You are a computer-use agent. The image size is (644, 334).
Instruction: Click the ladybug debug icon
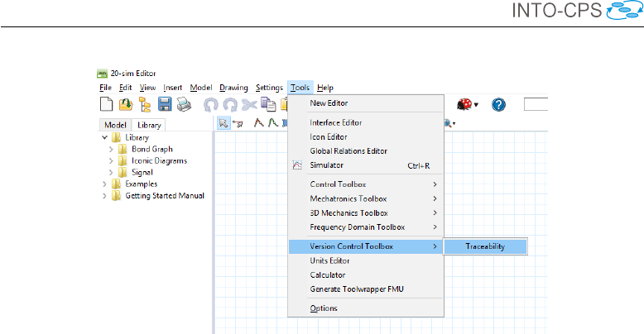464,104
